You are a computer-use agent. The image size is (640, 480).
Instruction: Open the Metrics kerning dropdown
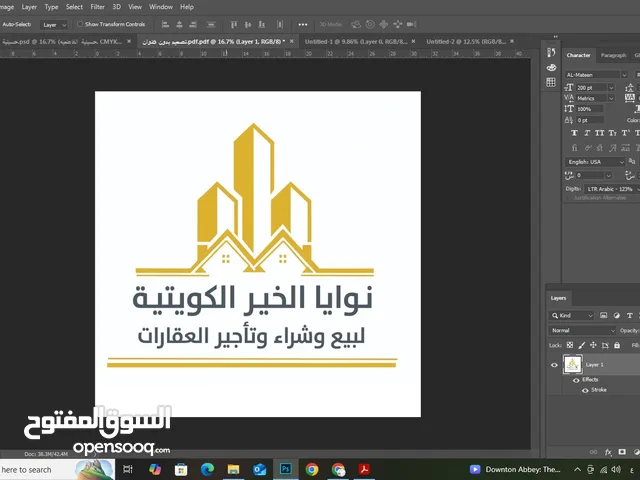[x=611, y=98]
